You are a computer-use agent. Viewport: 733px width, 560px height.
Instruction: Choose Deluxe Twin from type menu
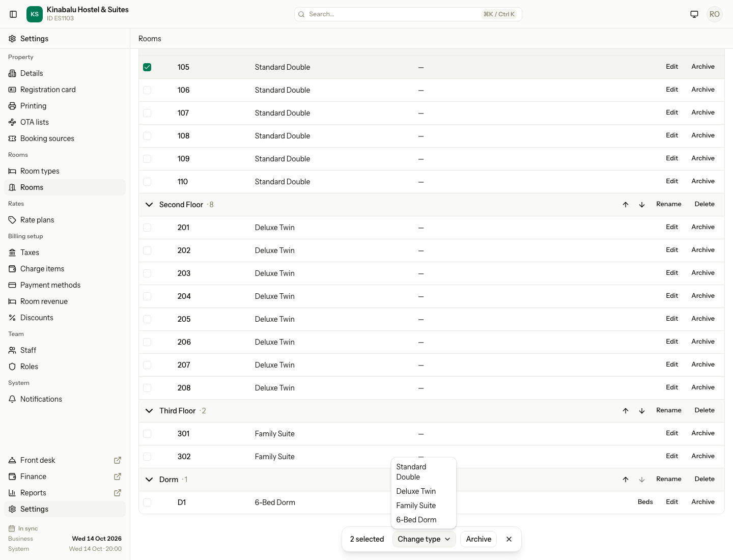coord(424,491)
